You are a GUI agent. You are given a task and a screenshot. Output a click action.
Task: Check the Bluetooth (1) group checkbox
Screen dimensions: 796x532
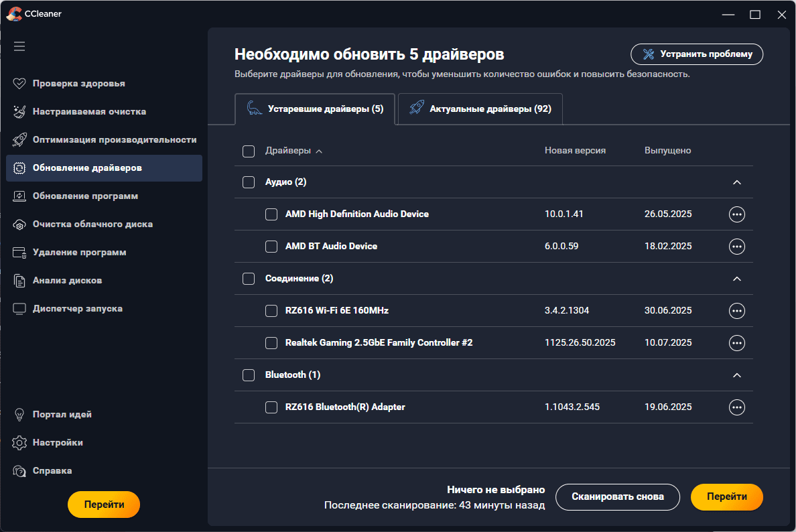(x=249, y=375)
